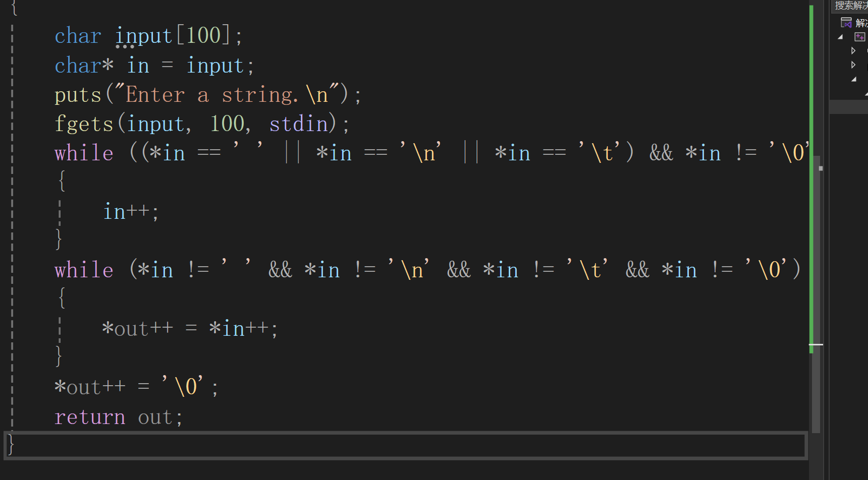The height and width of the screenshot is (480, 868).
Task: Click the function's final closing brace
Action: coord(11,445)
